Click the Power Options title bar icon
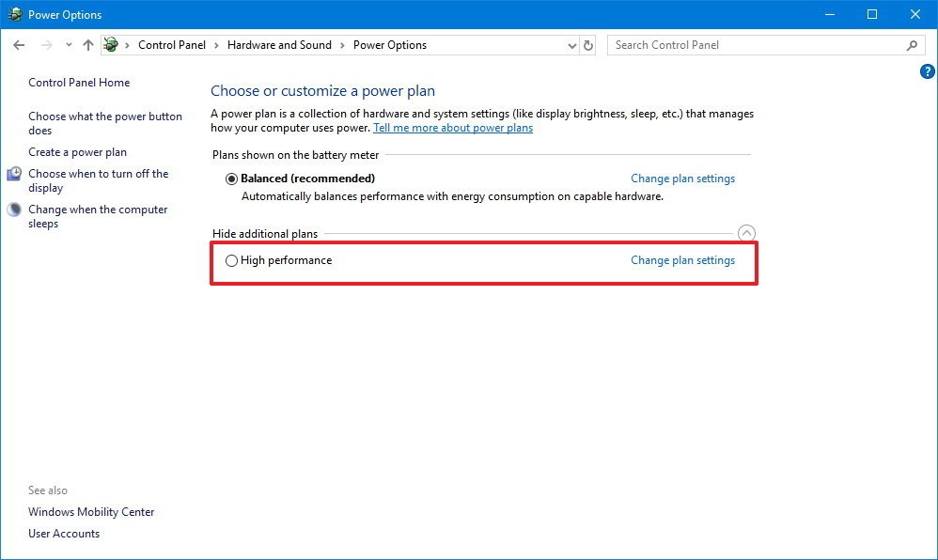The height and width of the screenshot is (560, 938). tap(15, 14)
